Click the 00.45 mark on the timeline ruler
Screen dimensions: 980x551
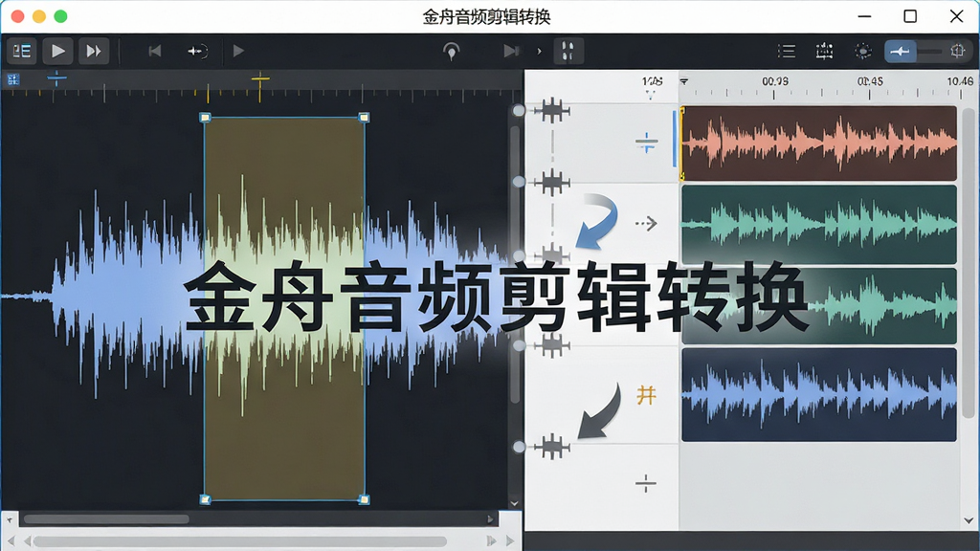[870, 82]
